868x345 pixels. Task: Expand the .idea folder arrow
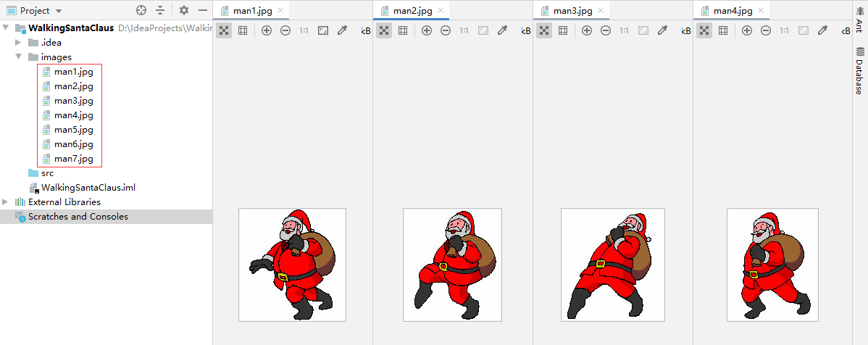click(x=18, y=42)
